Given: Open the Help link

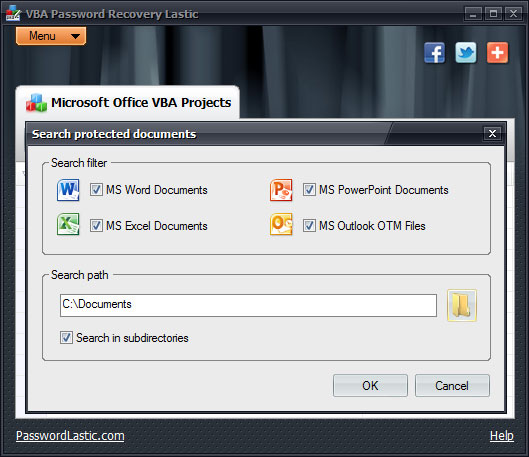Looking at the screenshot, I should click(x=502, y=436).
